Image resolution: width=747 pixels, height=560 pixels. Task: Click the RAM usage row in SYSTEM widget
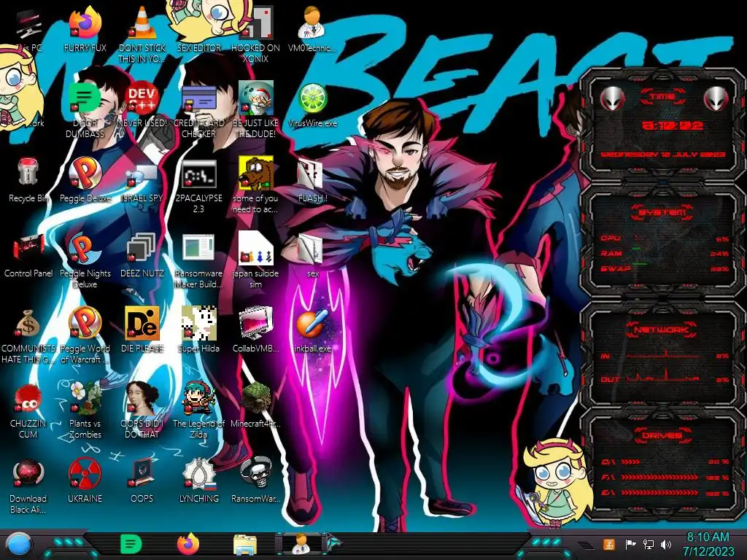[665, 254]
